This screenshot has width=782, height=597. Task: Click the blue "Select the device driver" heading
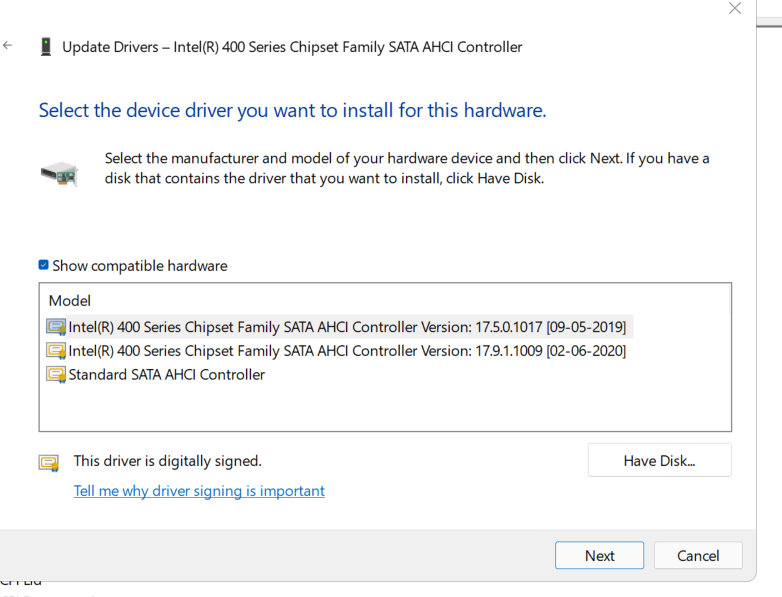(292, 110)
